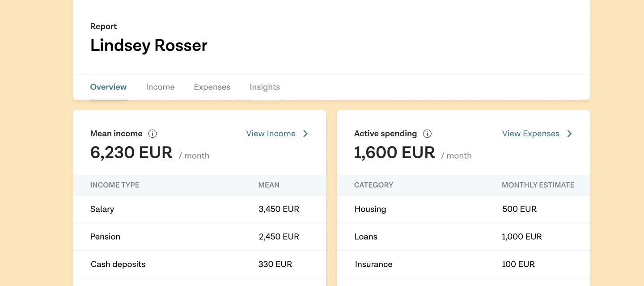Click the INCOME TYPE column header
Viewport: 644px width, 286px height.
(114, 185)
